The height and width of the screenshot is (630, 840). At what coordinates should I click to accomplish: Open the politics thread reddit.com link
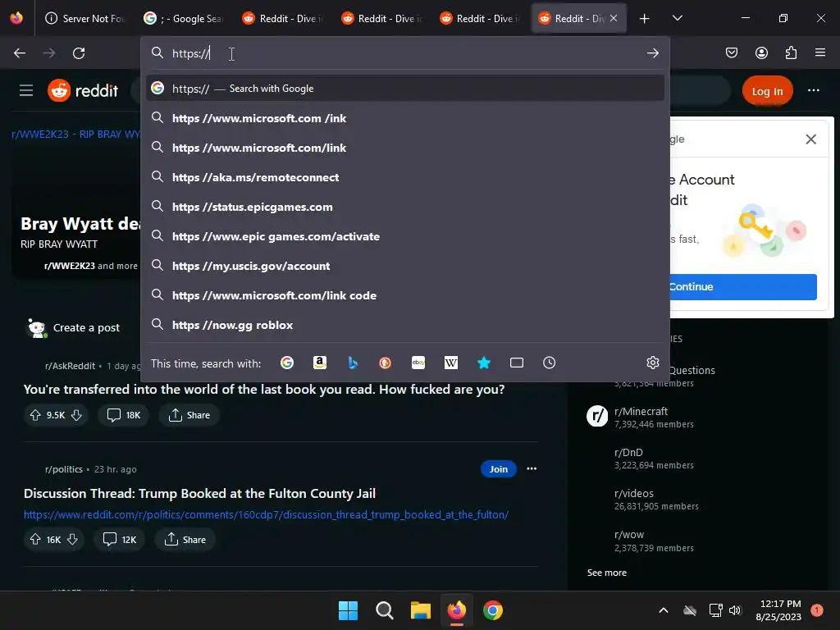[x=266, y=514]
